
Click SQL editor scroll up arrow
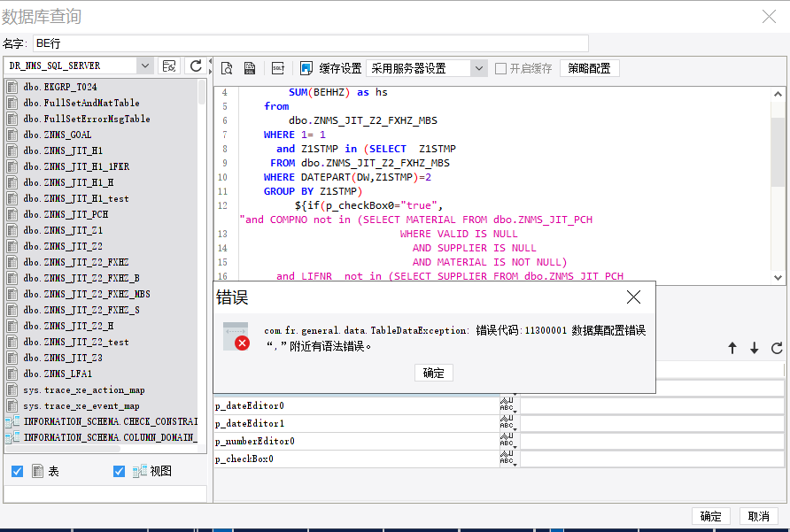pos(778,94)
